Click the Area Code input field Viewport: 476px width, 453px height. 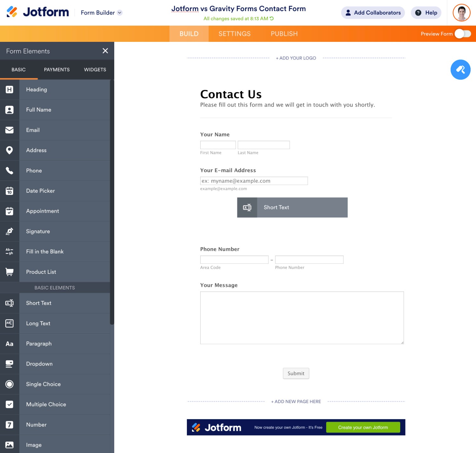click(235, 260)
